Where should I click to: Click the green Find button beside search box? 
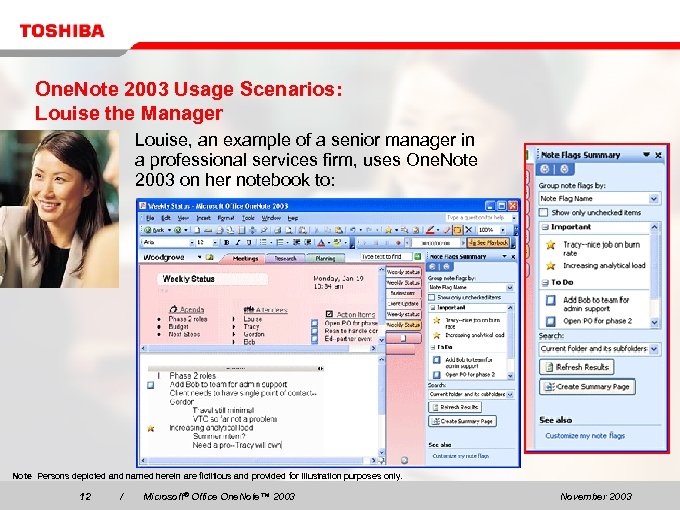(x=417, y=256)
